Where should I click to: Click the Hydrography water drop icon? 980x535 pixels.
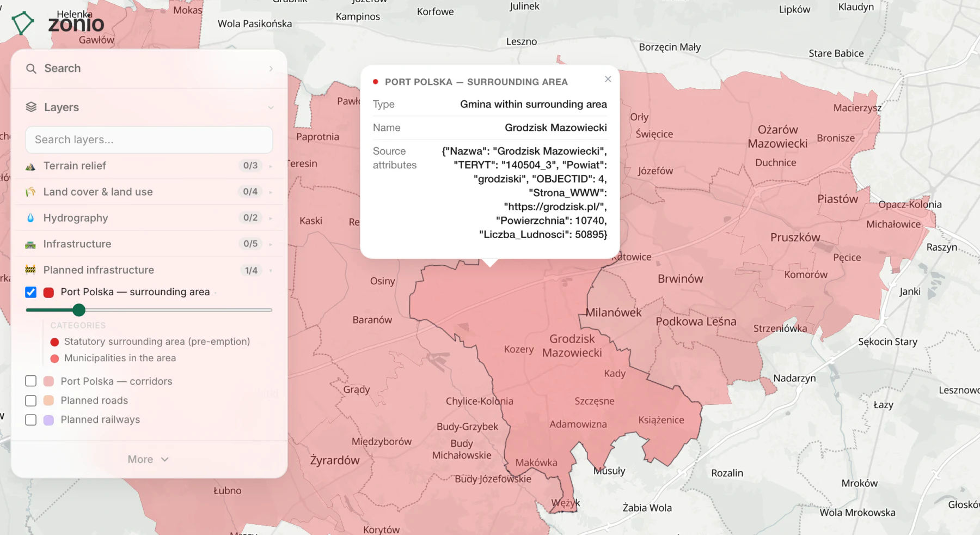[x=30, y=218]
